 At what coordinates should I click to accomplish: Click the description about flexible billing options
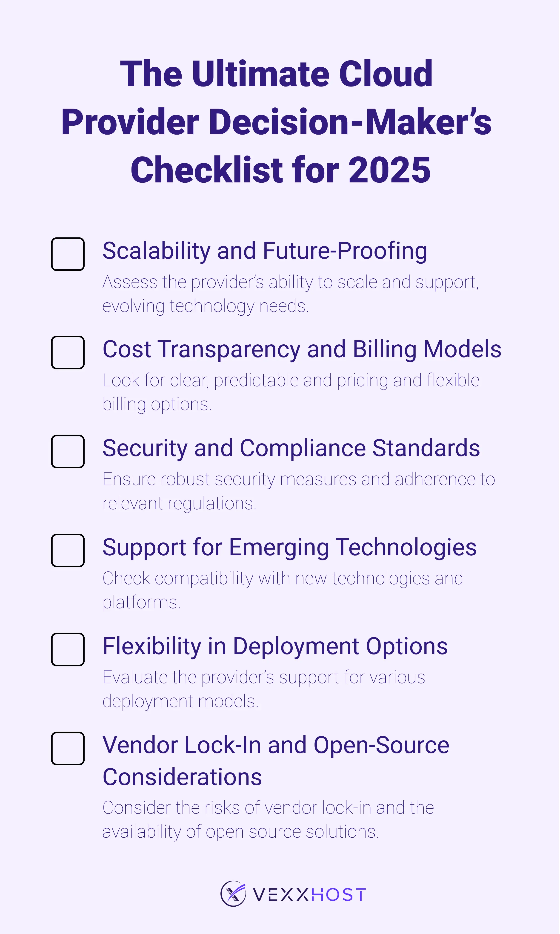click(291, 392)
